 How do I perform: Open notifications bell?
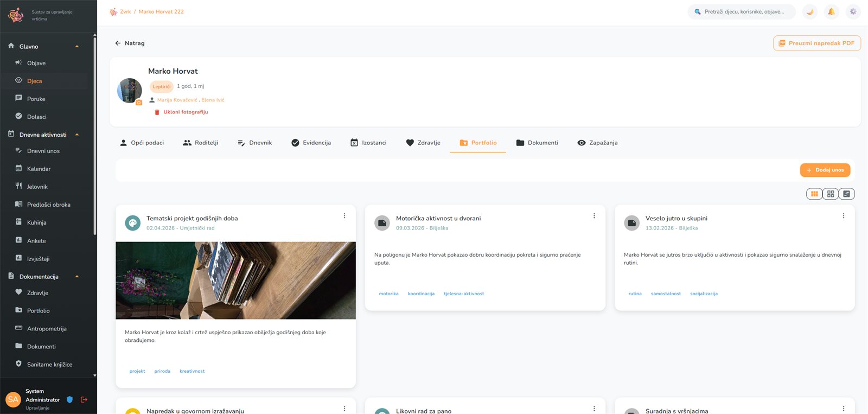click(831, 11)
